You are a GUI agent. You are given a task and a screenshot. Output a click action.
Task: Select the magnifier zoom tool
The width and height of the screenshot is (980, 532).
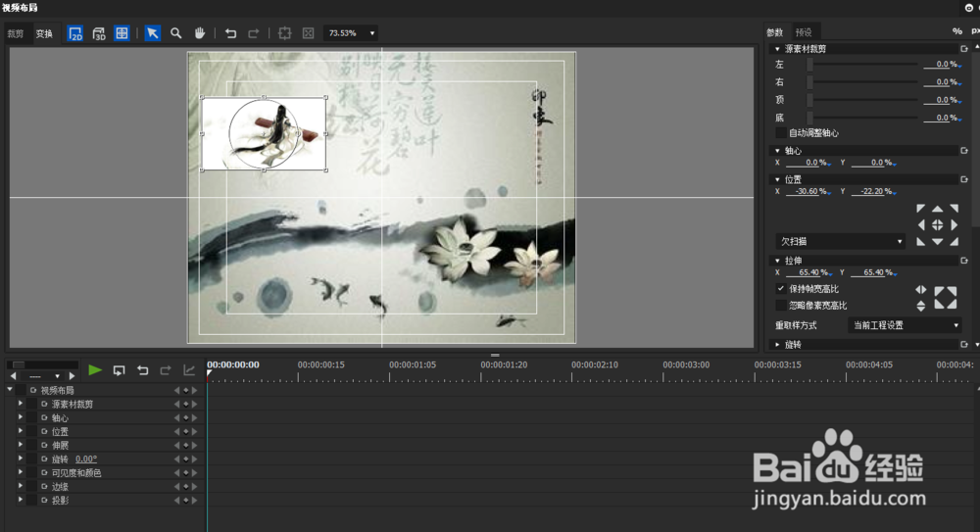tap(176, 33)
